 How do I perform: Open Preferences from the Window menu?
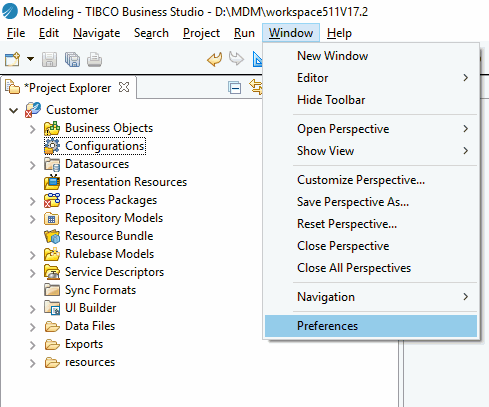(371, 326)
